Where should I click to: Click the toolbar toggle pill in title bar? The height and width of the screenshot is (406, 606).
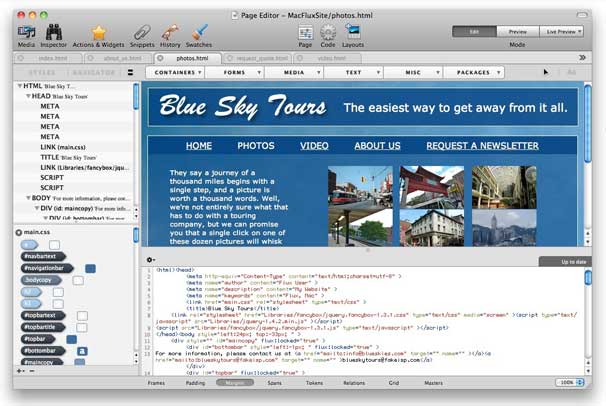[581, 15]
